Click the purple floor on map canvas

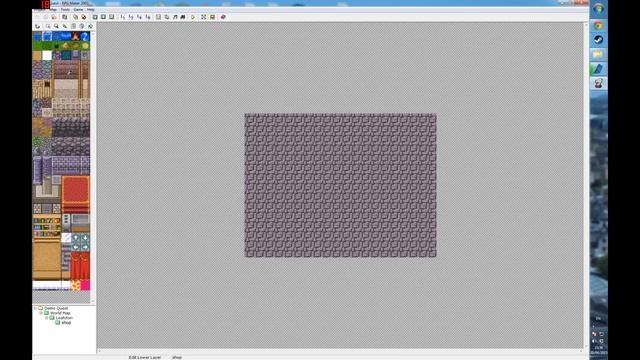340,185
